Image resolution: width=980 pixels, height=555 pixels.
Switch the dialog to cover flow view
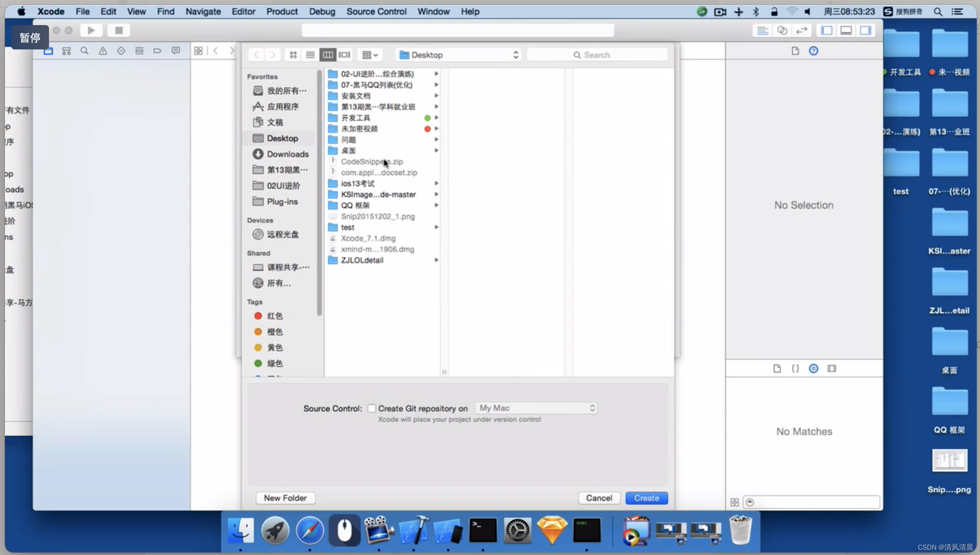pos(345,55)
